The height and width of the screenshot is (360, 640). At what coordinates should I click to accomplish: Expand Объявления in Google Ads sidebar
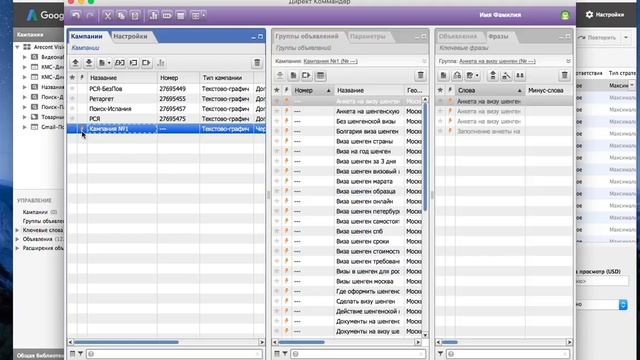pos(18,239)
